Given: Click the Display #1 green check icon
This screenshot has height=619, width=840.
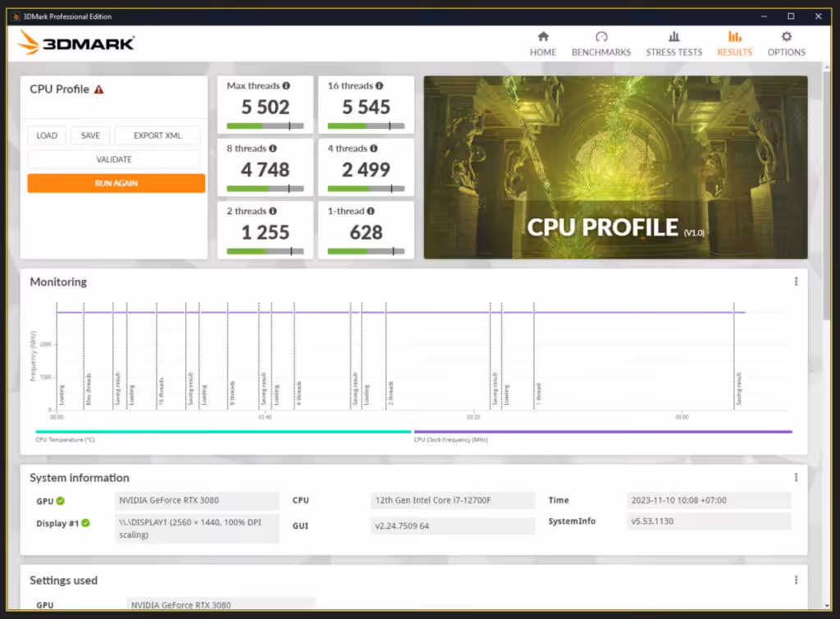Looking at the screenshot, I should 85,523.
